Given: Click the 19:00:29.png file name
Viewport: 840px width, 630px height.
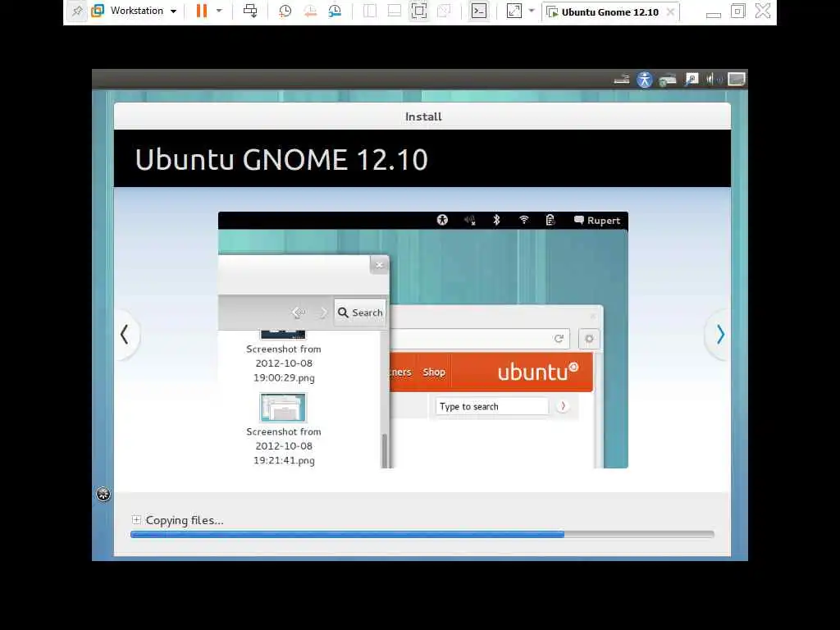Looking at the screenshot, I should 284,377.
